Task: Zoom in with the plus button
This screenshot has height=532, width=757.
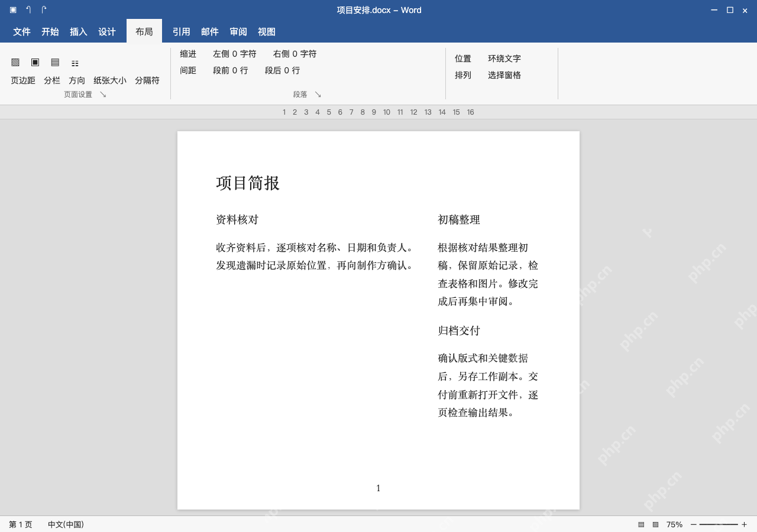Action: click(744, 524)
